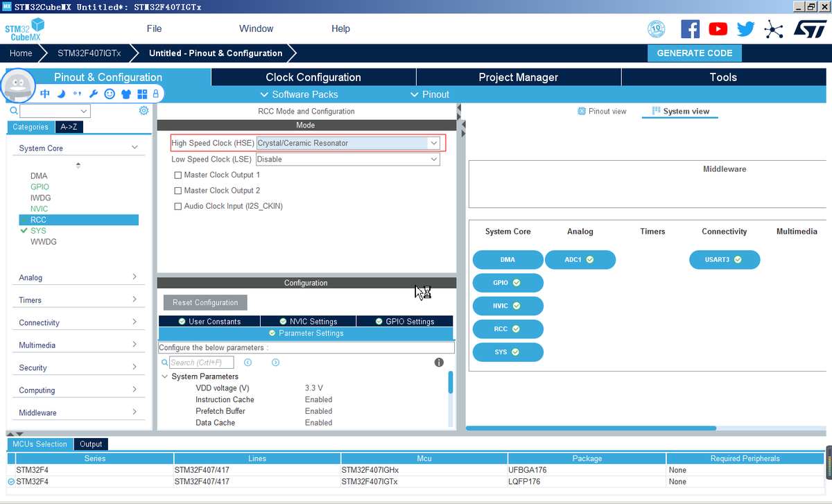Open Low Speed Clock (LSE) dropdown
832x504 pixels.
pyautogui.click(x=348, y=159)
